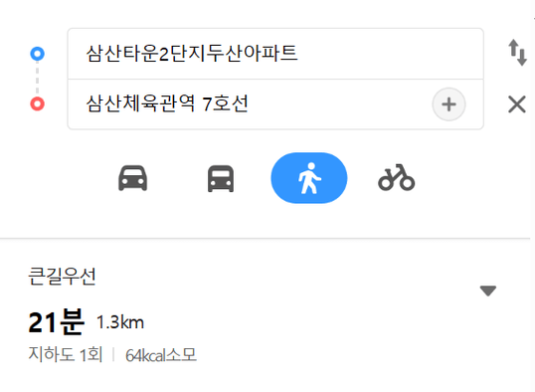Click the dashed line between route points

point(37,79)
